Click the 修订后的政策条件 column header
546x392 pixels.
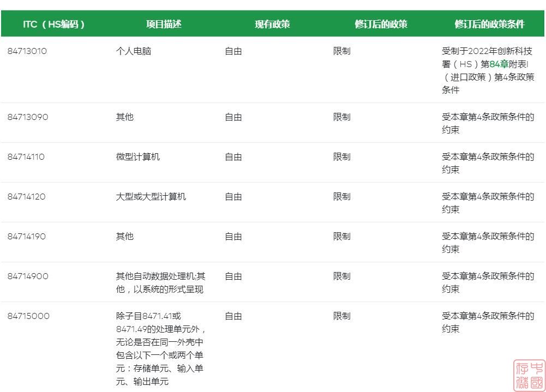tap(489, 25)
